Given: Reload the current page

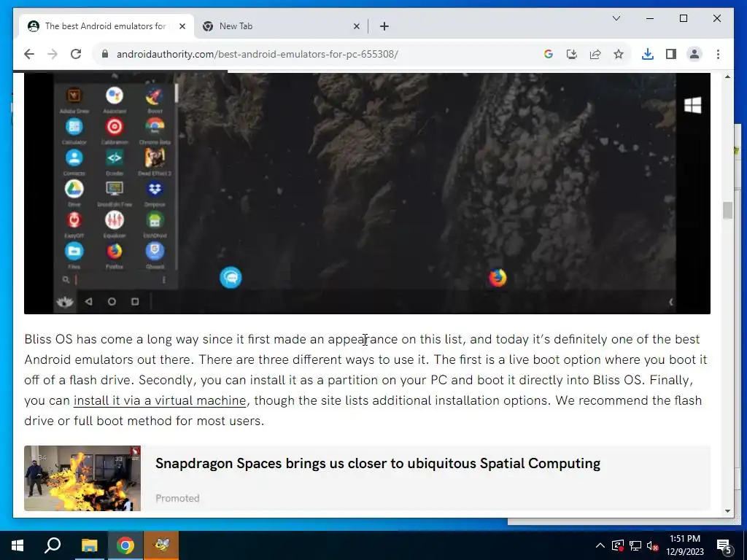Looking at the screenshot, I should point(76,54).
